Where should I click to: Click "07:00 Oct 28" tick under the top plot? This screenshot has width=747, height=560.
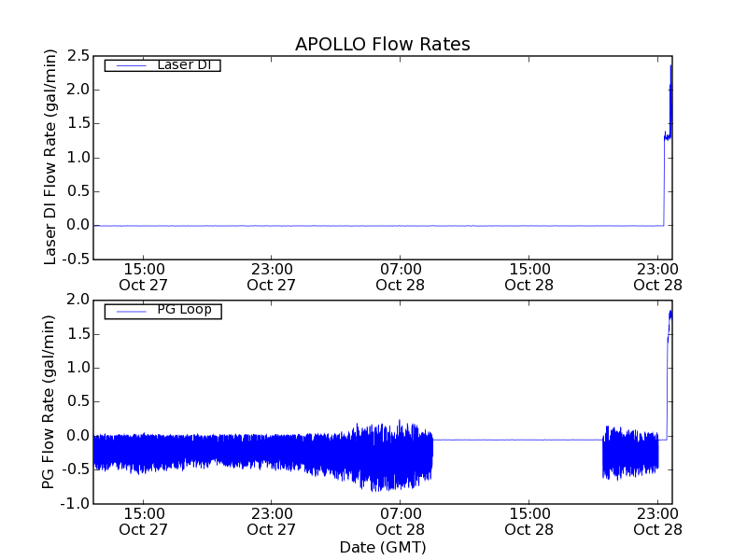pyautogui.click(x=401, y=276)
